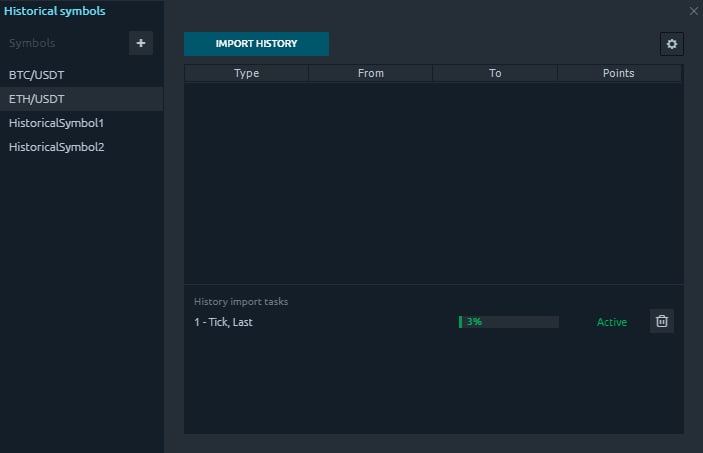Click the 'History import tasks' heading
The height and width of the screenshot is (453, 703).
pyautogui.click(x=241, y=302)
